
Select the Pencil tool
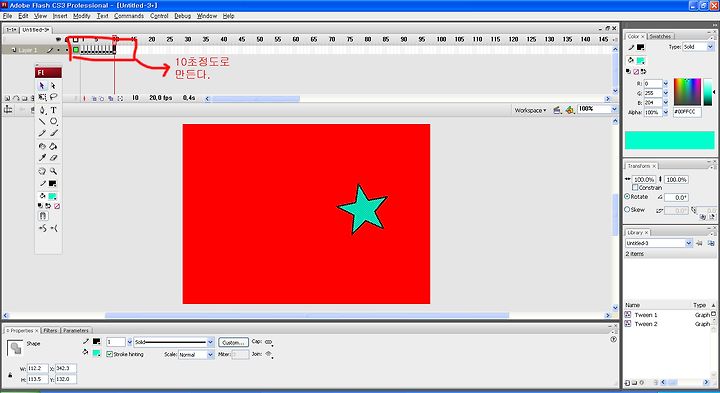(42, 133)
